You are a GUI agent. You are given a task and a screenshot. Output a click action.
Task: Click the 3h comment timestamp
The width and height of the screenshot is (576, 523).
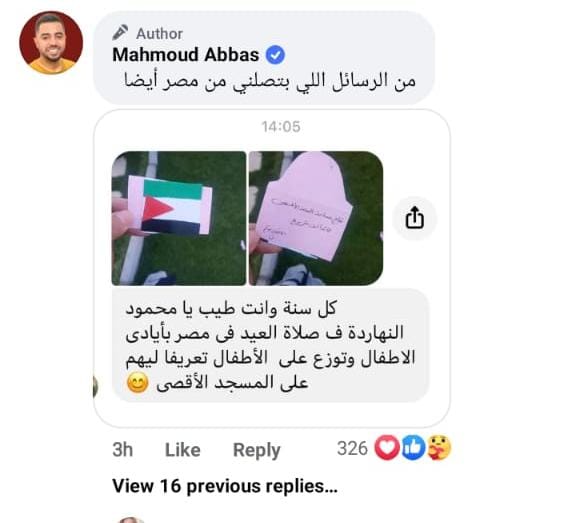click(x=123, y=450)
